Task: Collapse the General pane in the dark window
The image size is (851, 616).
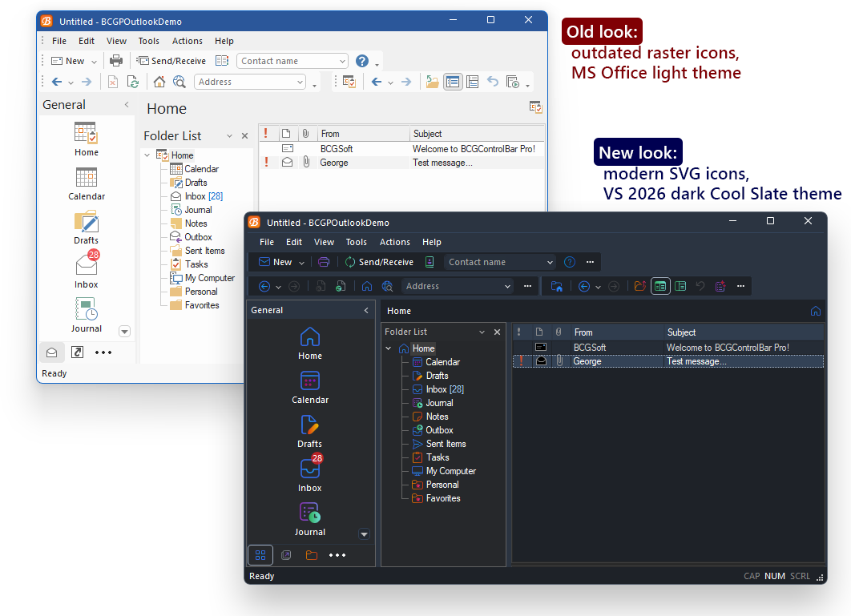Action: (366, 310)
